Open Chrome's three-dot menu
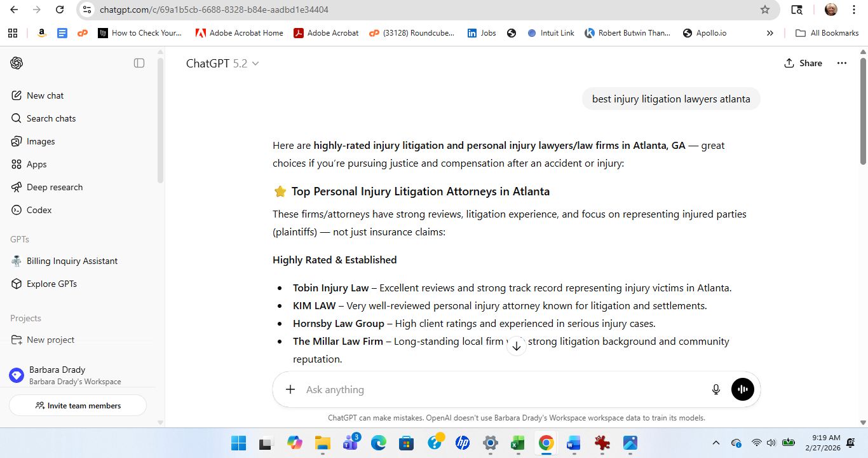Screen dimensions: 868x458 coord(855,10)
